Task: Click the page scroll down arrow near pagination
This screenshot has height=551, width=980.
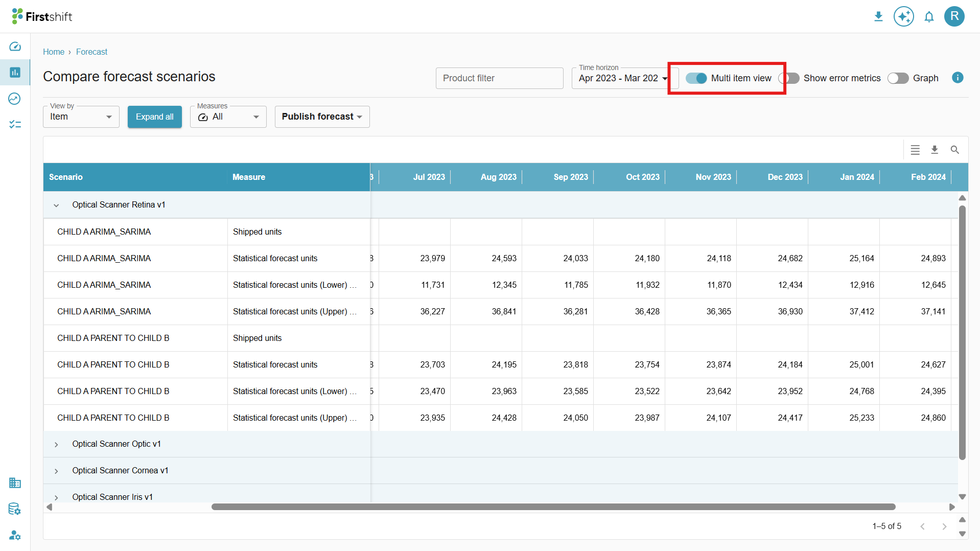Action: [x=962, y=534]
